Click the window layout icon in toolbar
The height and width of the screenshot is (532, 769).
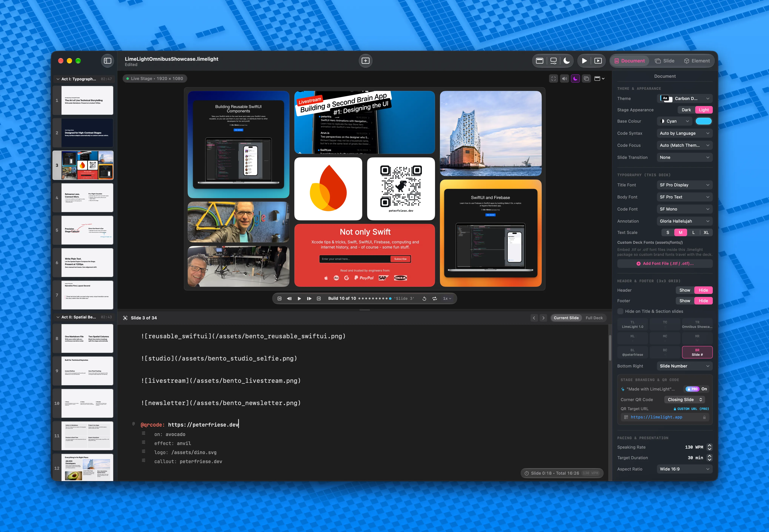(x=540, y=61)
